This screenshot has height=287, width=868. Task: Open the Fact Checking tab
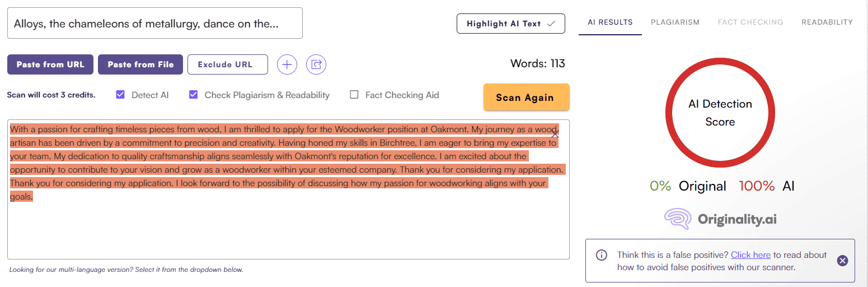click(750, 22)
